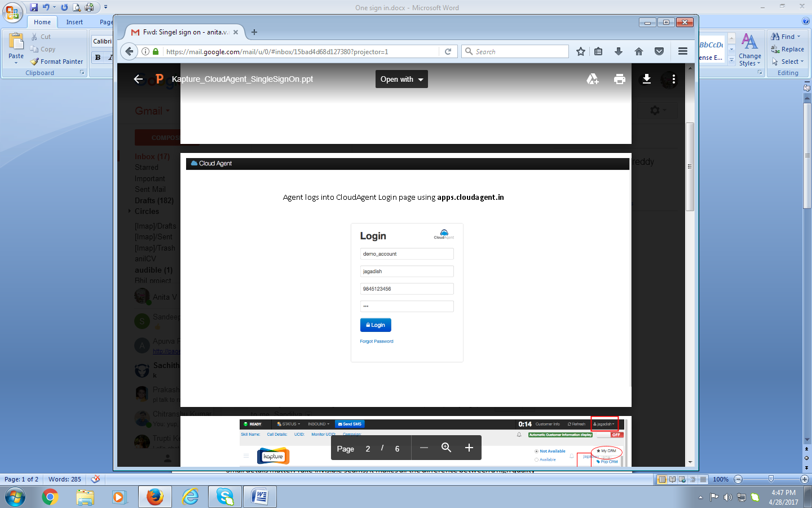812x508 pixels.
Task: Click the Calibri font name box
Action: point(102,41)
